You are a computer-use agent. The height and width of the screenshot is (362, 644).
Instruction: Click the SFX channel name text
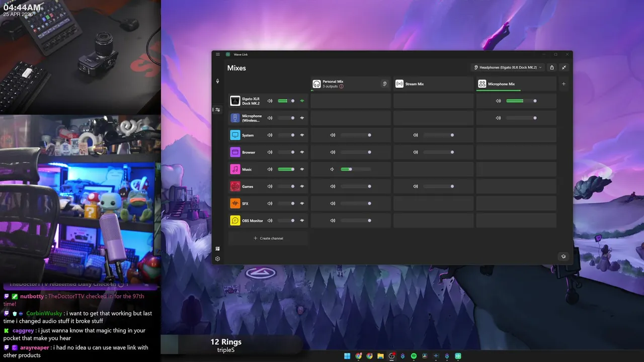click(245, 204)
